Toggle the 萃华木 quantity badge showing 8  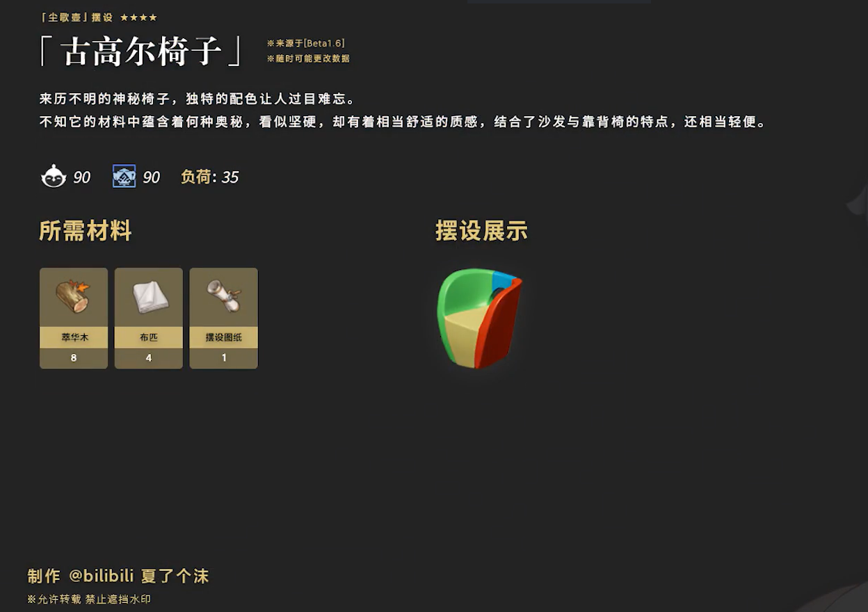tap(73, 357)
